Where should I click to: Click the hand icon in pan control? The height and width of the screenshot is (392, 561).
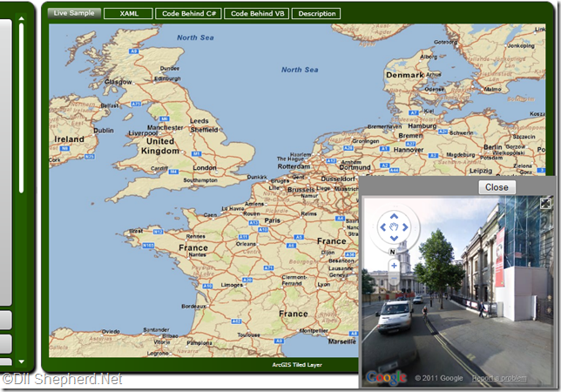394,227
